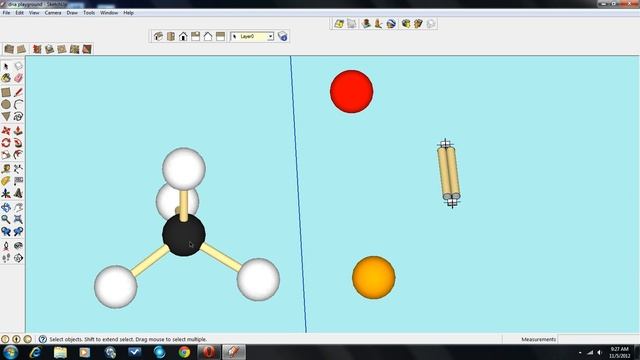
Task: Select the Dimension tool
Action: tap(18, 169)
